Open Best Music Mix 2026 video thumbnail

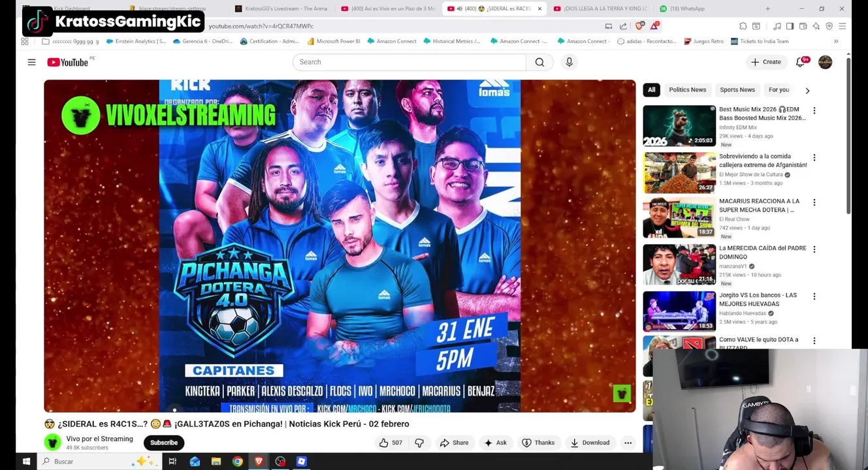tap(679, 126)
